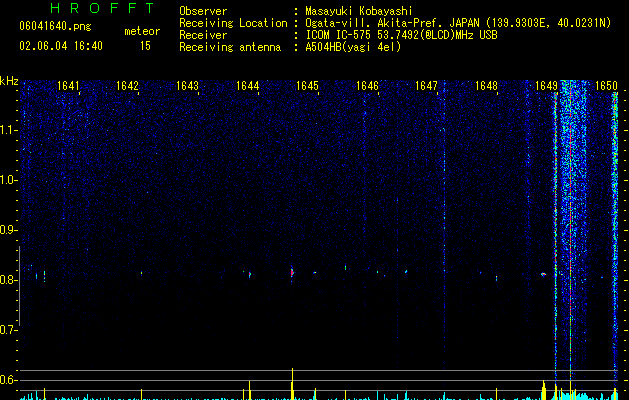The width and height of the screenshot is (629, 400).
Task: Select the file name 06041640.png
Action: click(55, 27)
